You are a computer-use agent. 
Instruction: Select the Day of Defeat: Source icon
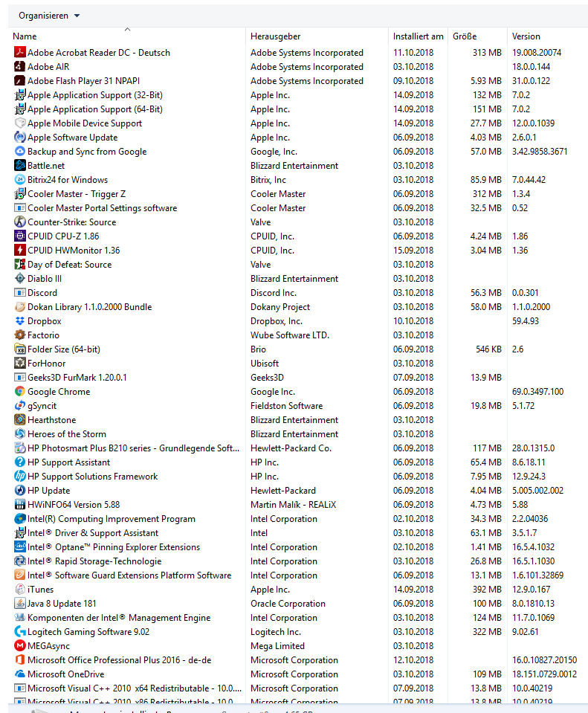tap(19, 264)
